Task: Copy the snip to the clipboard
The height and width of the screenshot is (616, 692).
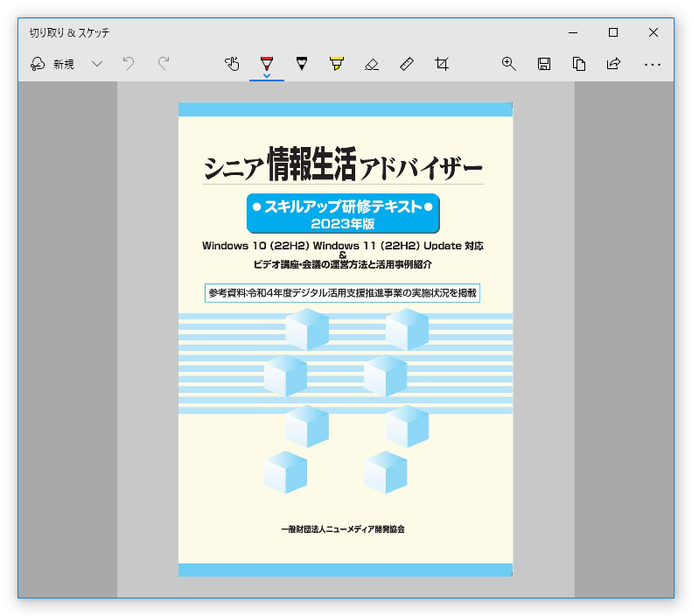Action: 579,64
